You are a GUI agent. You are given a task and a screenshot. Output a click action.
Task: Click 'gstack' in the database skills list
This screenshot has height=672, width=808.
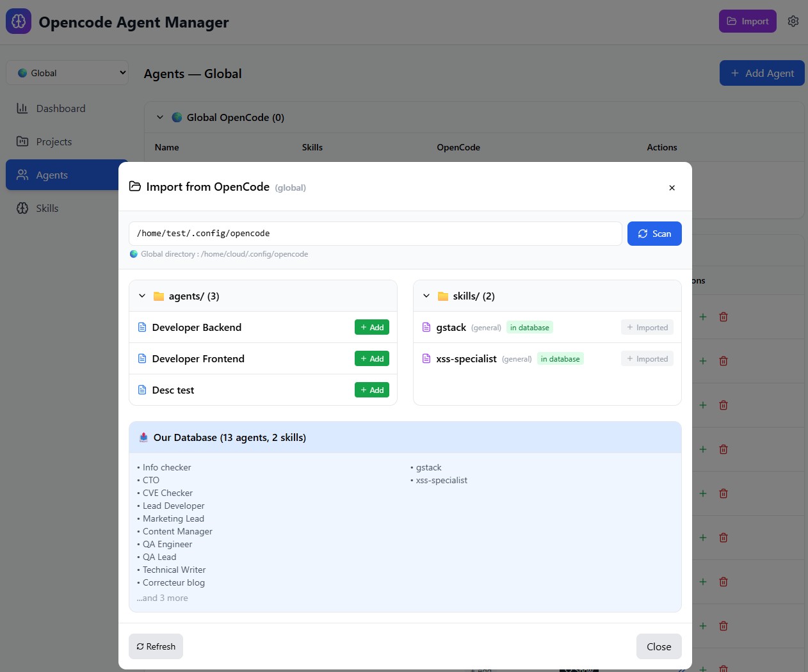(429, 467)
